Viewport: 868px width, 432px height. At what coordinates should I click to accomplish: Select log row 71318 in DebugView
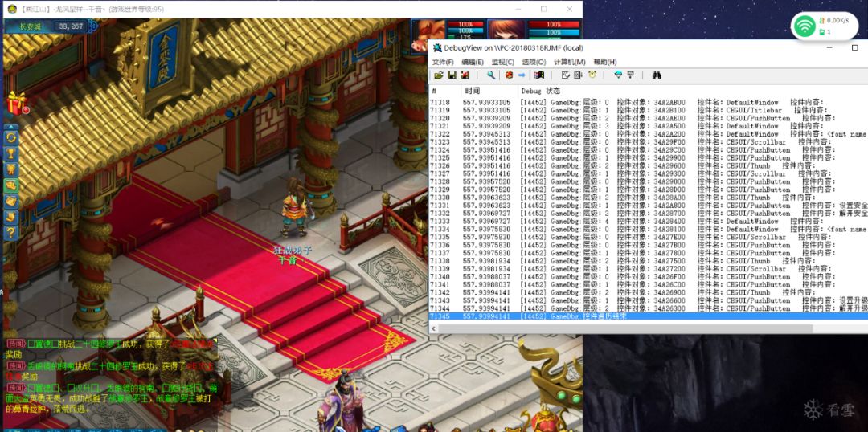pos(649,102)
